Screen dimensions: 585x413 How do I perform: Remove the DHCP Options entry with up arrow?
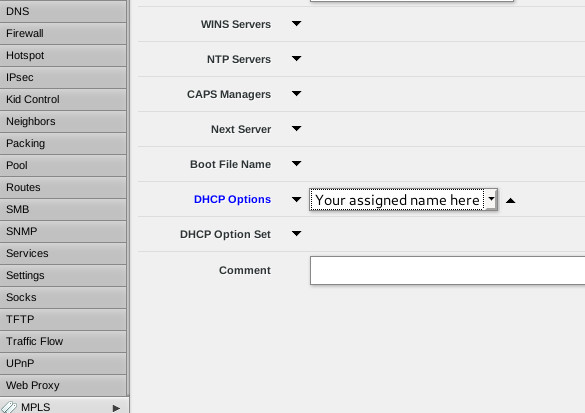[511, 201]
